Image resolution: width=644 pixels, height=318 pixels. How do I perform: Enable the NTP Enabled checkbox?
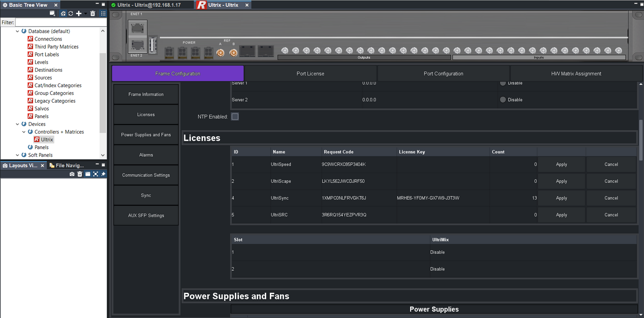pyautogui.click(x=235, y=117)
